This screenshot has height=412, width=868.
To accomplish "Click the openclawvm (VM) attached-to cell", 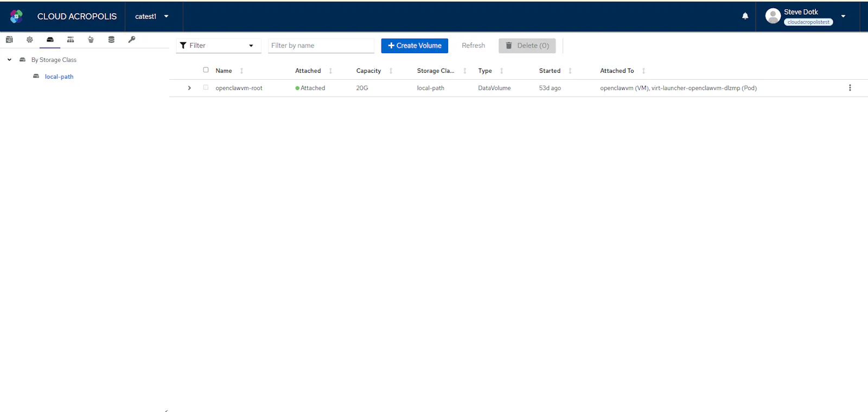I will pos(678,88).
